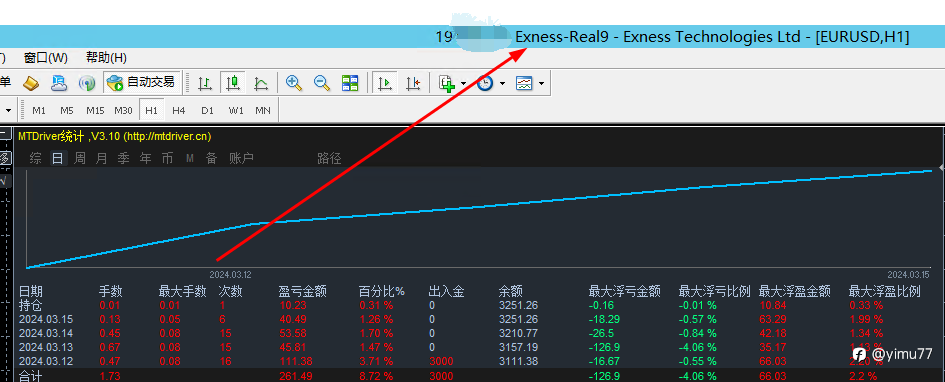The image size is (945, 382).
Task: Select the W1 timeframe
Action: point(236,110)
